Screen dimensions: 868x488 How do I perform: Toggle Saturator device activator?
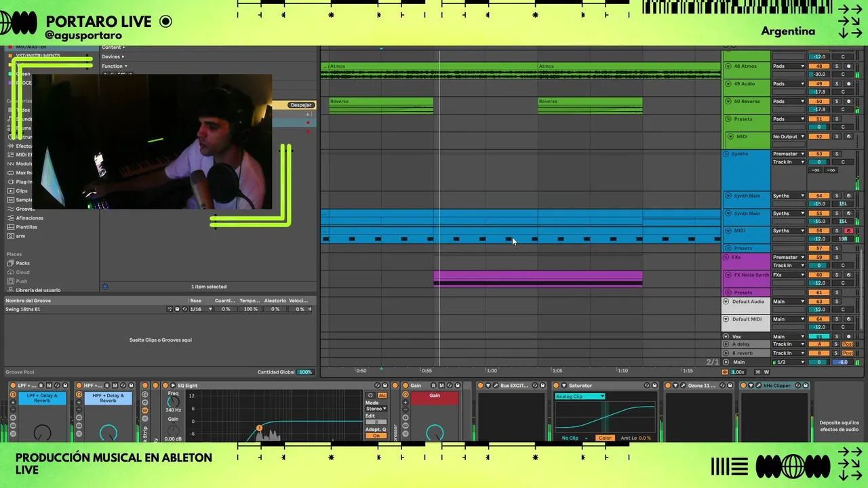tap(555, 386)
